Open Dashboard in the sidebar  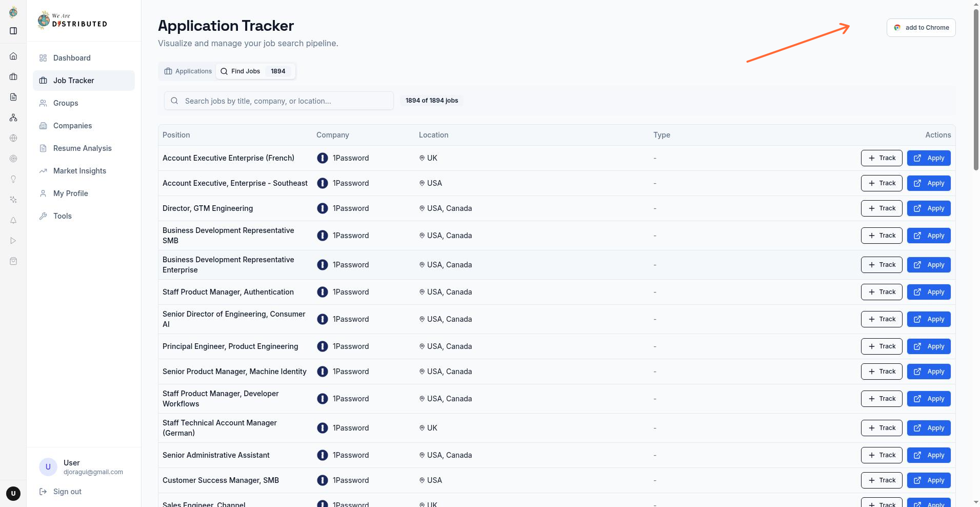coord(84,58)
